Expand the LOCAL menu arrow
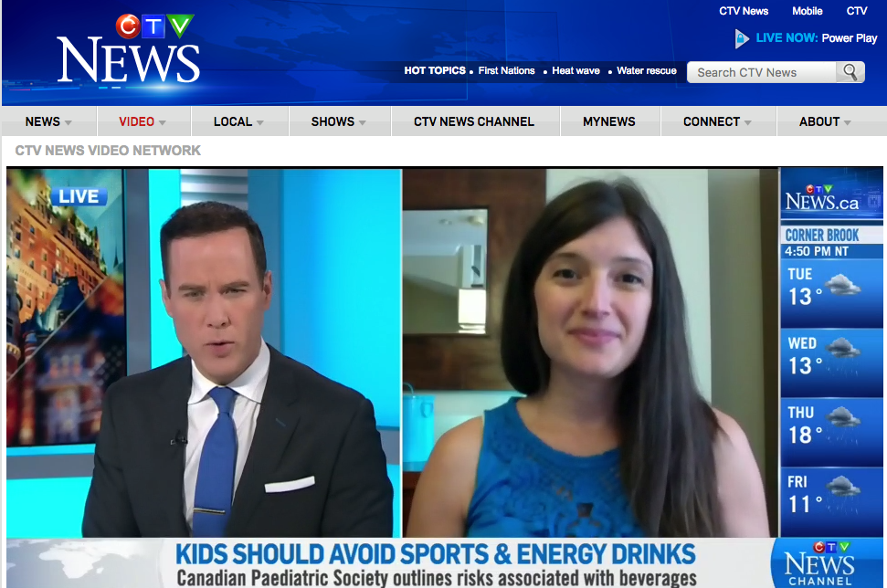Image resolution: width=887 pixels, height=588 pixels. click(260, 122)
